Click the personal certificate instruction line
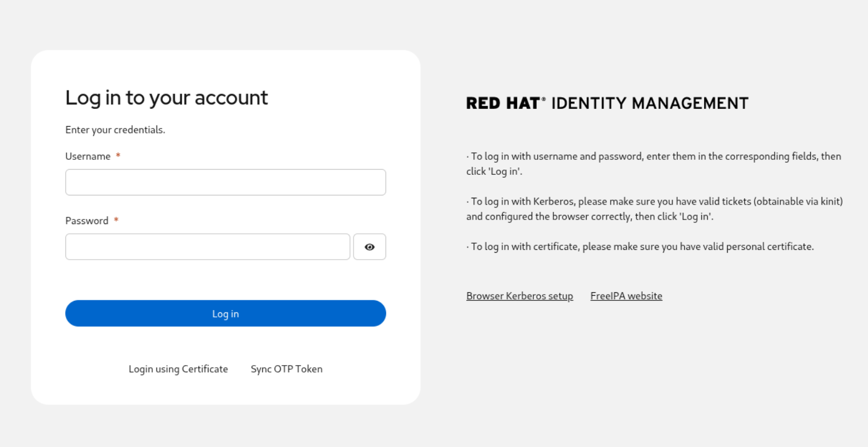Viewport: 868px width, 447px height. coord(640,247)
